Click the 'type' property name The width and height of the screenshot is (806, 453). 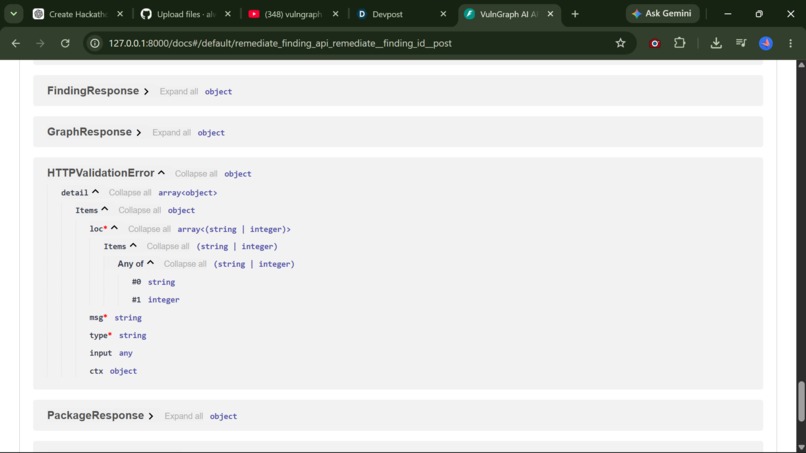[x=98, y=335]
